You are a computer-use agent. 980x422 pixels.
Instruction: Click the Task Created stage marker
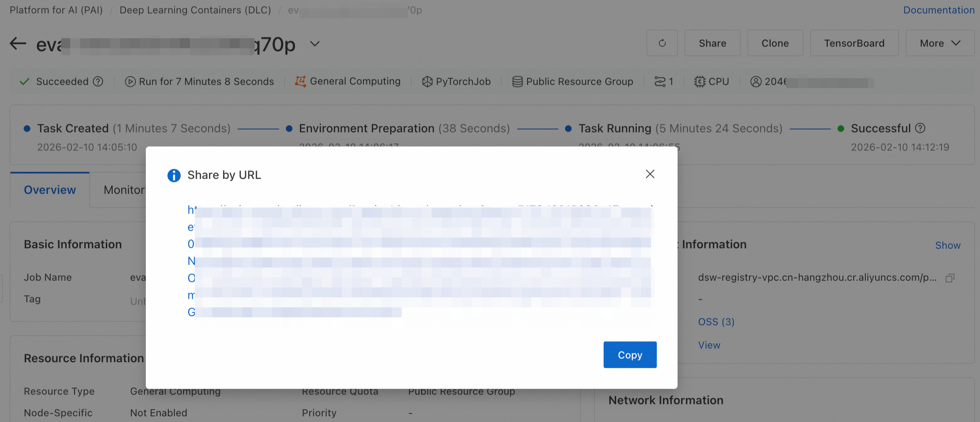27,128
